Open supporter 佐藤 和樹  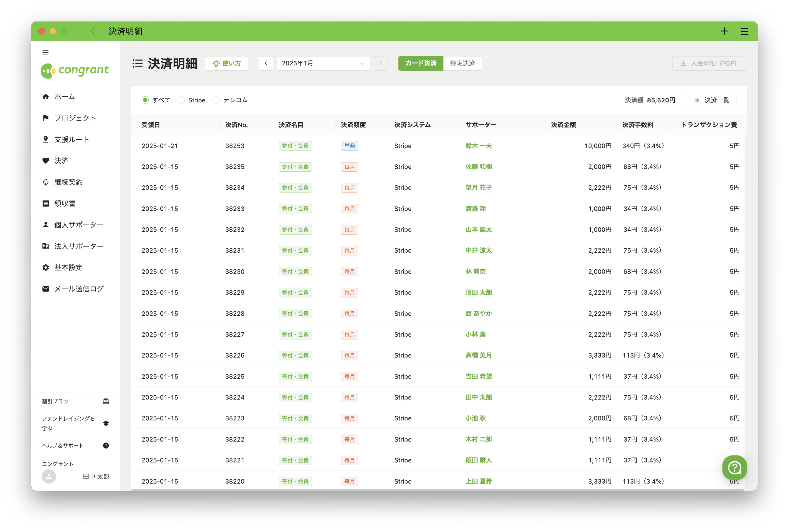(479, 167)
